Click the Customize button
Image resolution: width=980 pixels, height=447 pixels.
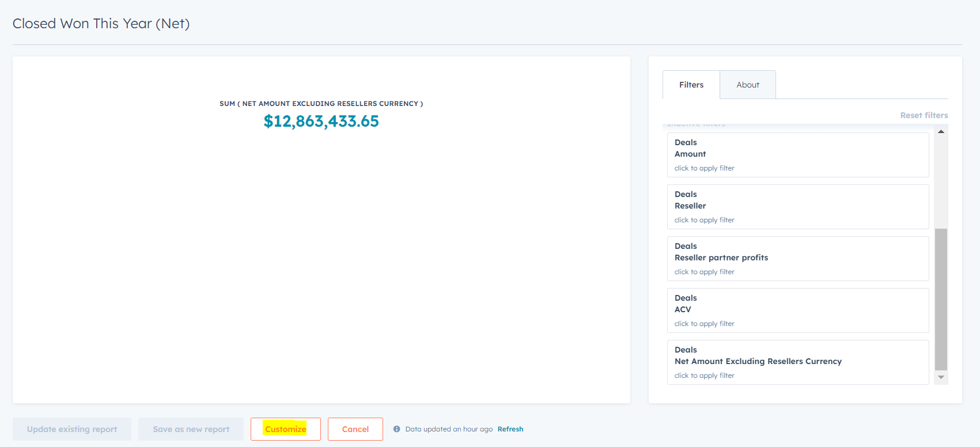click(x=286, y=429)
